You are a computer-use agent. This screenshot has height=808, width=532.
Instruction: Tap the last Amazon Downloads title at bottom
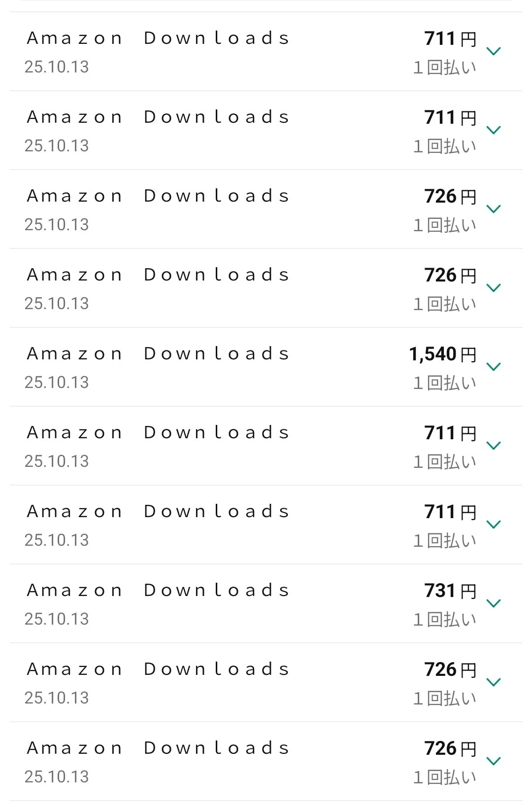point(158,748)
